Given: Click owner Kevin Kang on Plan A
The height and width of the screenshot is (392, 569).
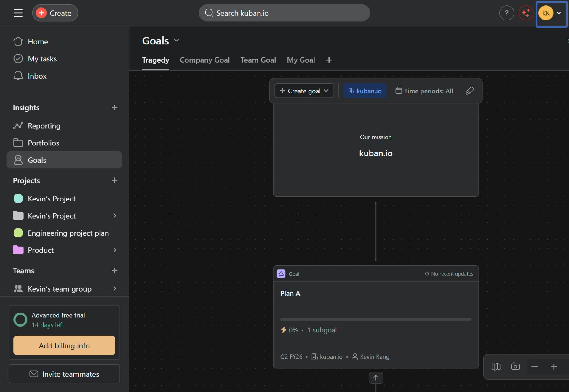Looking at the screenshot, I should [370, 357].
